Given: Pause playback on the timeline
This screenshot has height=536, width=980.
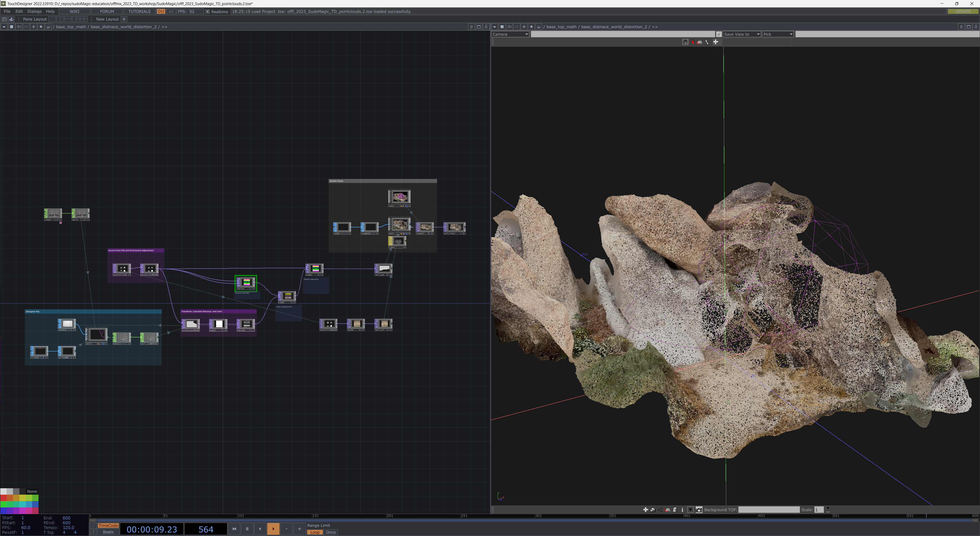Looking at the screenshot, I should pyautogui.click(x=247, y=529).
